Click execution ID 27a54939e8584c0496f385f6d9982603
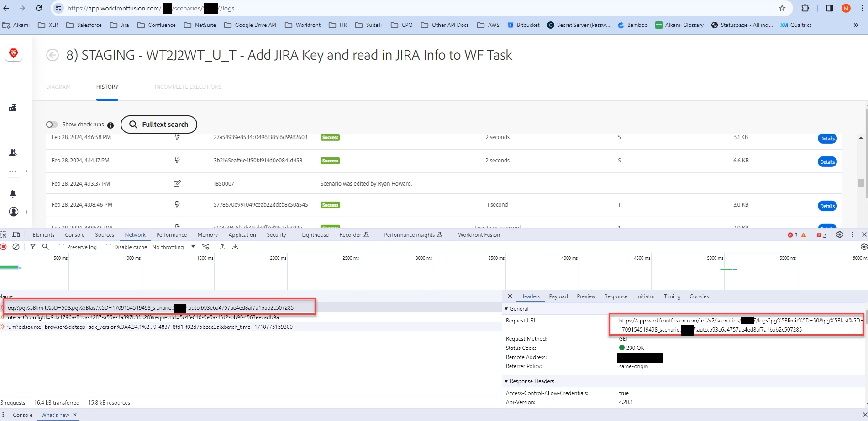The width and height of the screenshot is (868, 421). (260, 137)
